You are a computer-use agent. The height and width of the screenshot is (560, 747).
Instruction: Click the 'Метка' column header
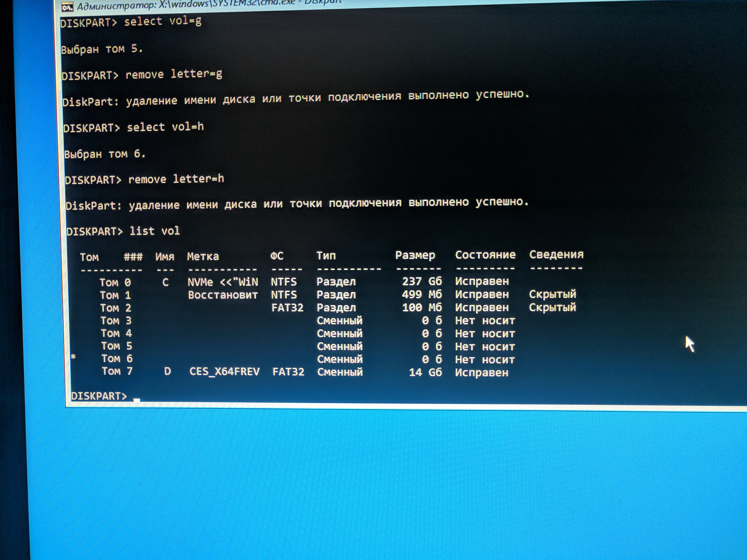[203, 256]
